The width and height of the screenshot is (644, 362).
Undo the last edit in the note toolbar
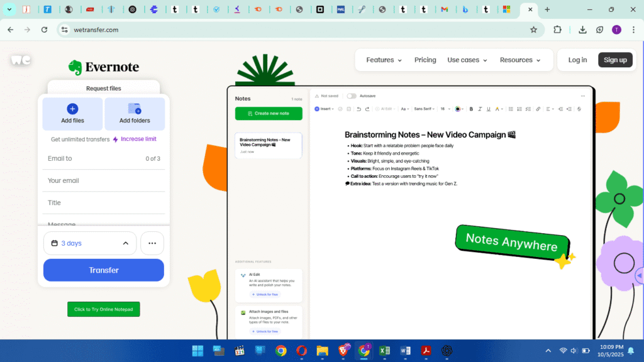pos(358,109)
